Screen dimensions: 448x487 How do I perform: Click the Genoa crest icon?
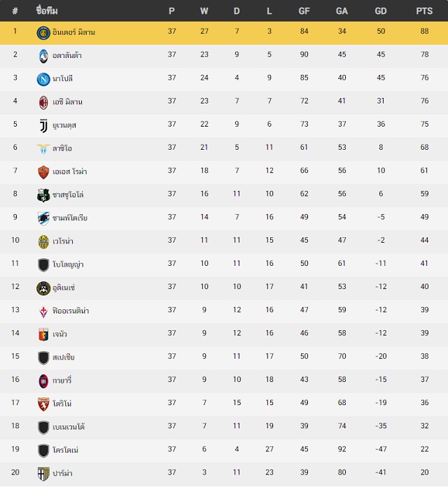pos(43,334)
